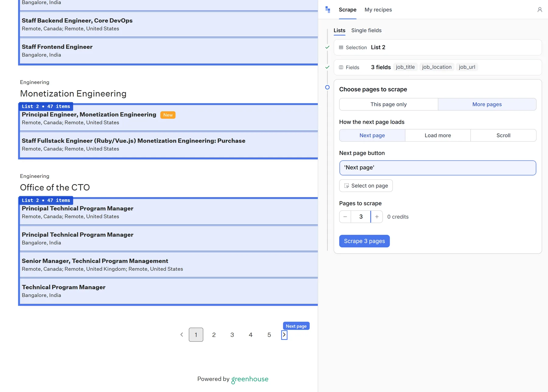Expand the Fields 3 fields step

click(x=437, y=67)
